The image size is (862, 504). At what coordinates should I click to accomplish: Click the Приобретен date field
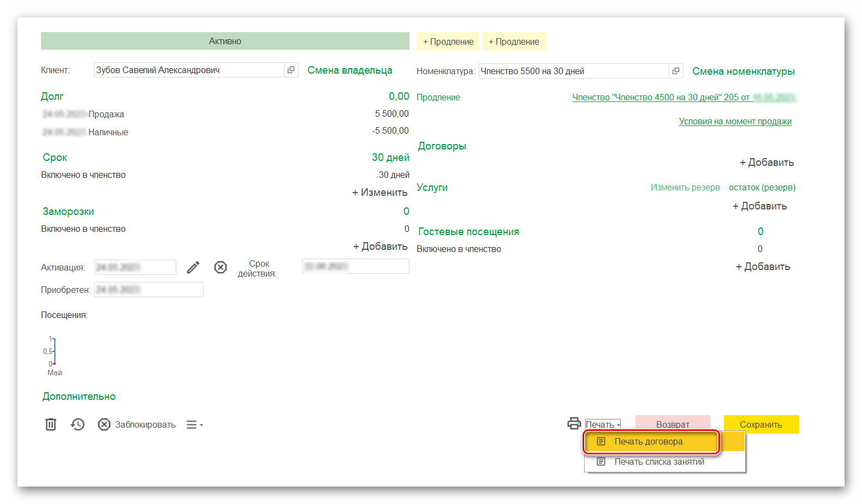coord(148,290)
